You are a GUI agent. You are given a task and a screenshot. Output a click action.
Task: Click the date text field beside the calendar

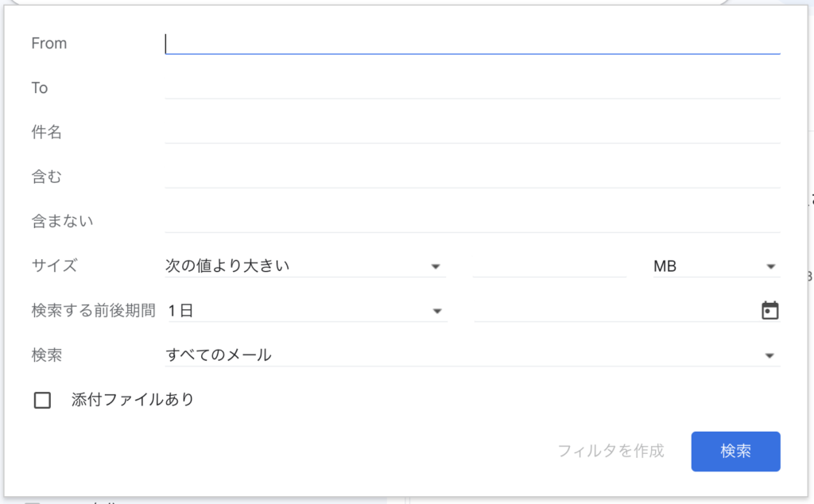[612, 311]
